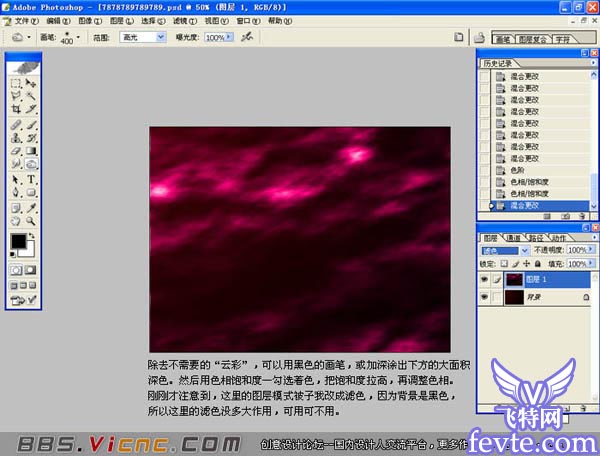The image size is (600, 456).
Task: Enable the airbrush icon in options bar
Action: [247, 37]
